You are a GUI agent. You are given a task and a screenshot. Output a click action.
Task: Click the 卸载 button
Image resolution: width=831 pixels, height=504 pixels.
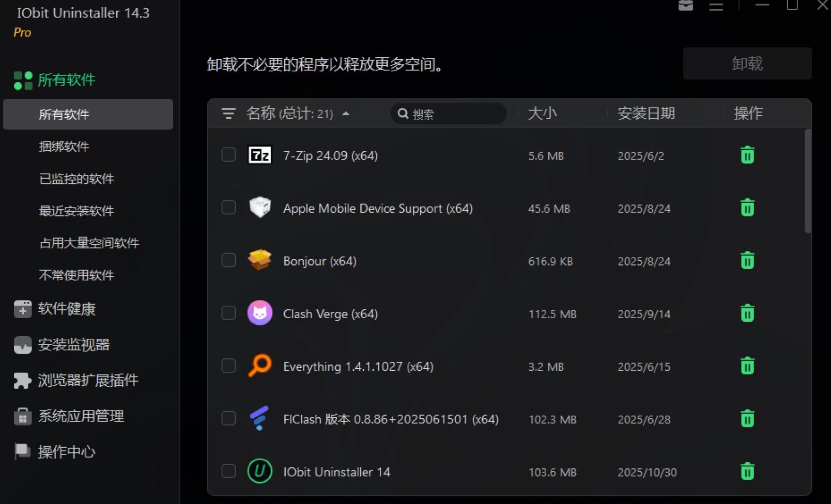[x=747, y=63]
